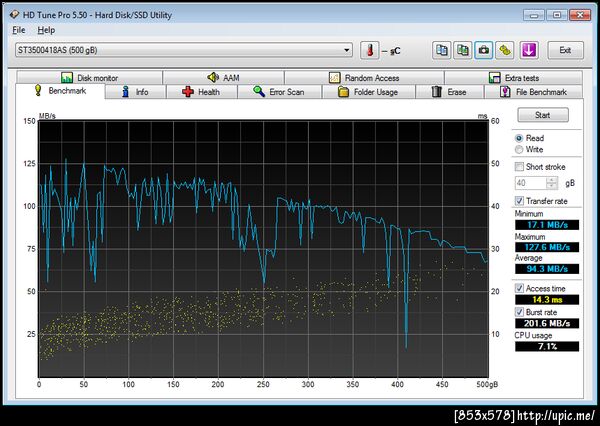Switch to the AAM tab
This screenshot has height=426, width=600.
[x=223, y=78]
